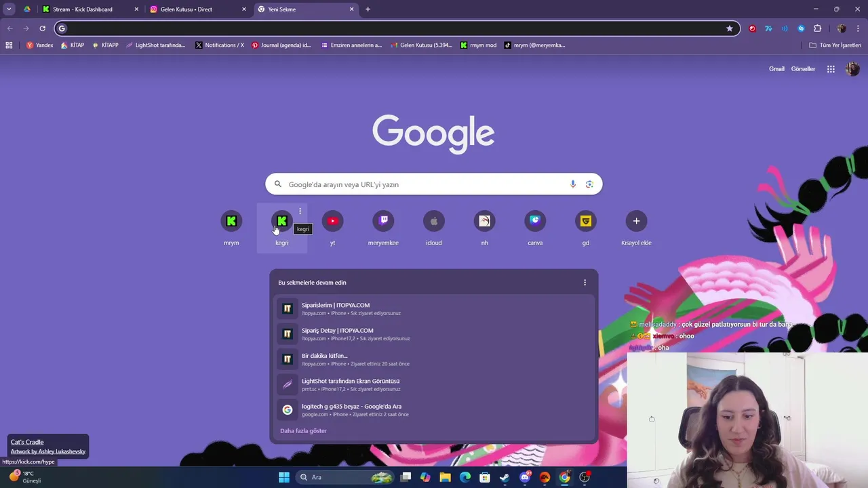Start a voice search with microphone
The image size is (868, 488).
click(573, 184)
